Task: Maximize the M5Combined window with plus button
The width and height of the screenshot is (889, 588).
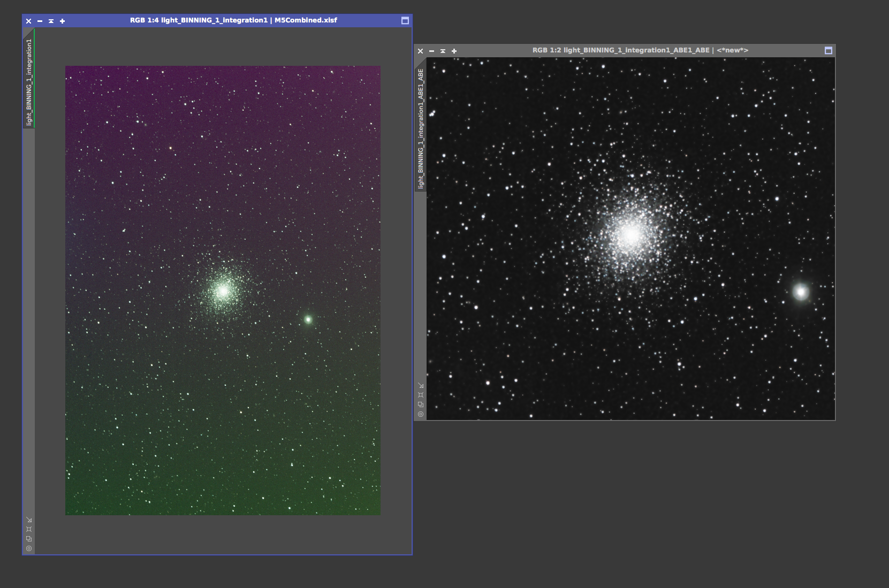Action: (x=62, y=21)
